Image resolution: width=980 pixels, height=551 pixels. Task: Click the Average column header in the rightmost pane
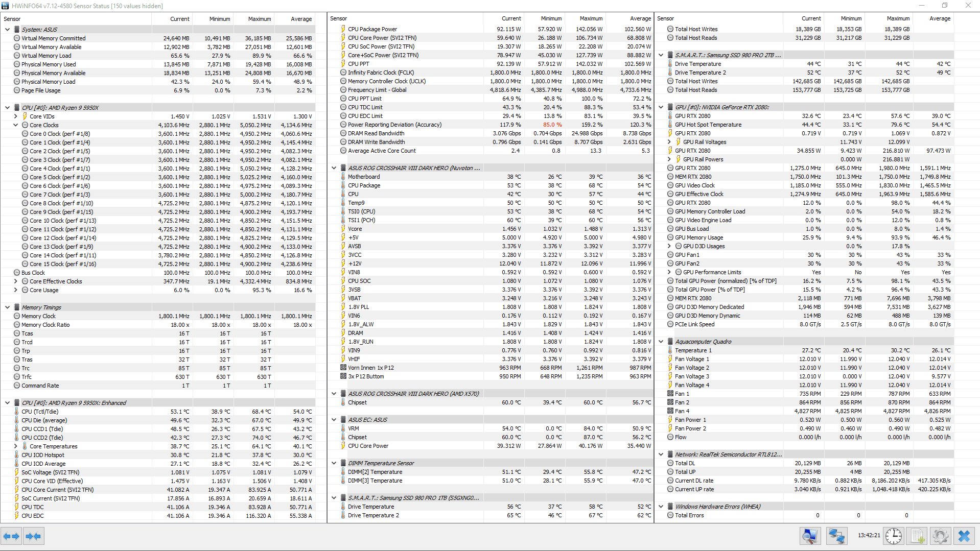933,18
